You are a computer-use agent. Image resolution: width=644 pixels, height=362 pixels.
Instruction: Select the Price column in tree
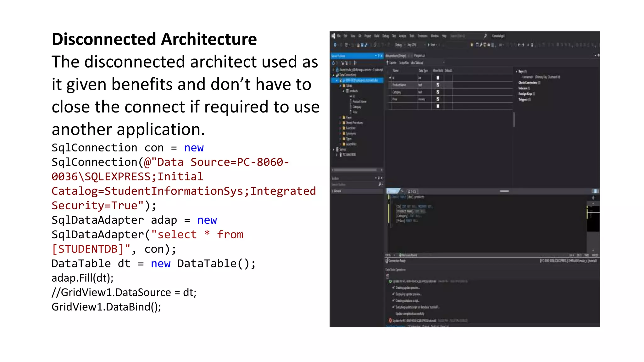click(355, 112)
